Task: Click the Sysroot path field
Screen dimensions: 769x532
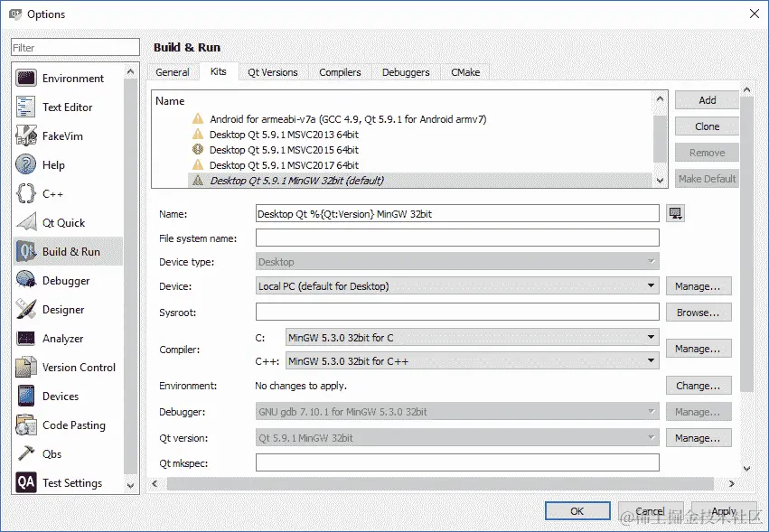Action: pyautogui.click(x=457, y=312)
